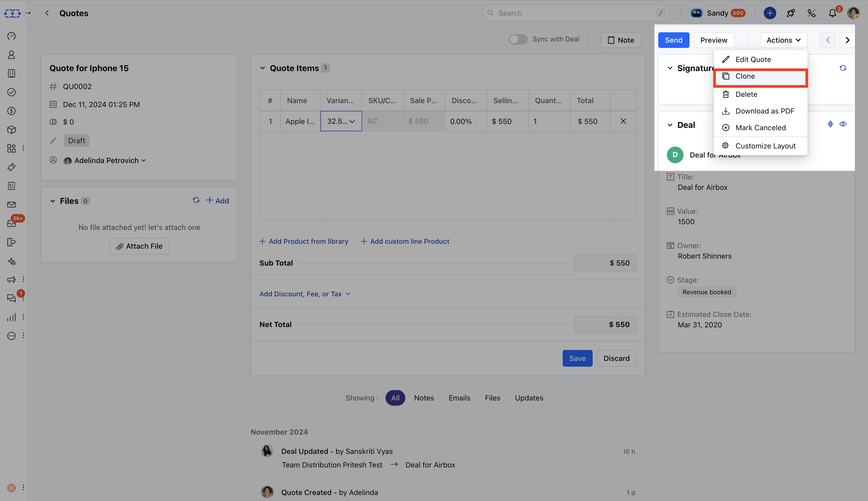868x501 pixels.
Task: Open the variant dropdown showing 32.5...
Action: tap(341, 121)
